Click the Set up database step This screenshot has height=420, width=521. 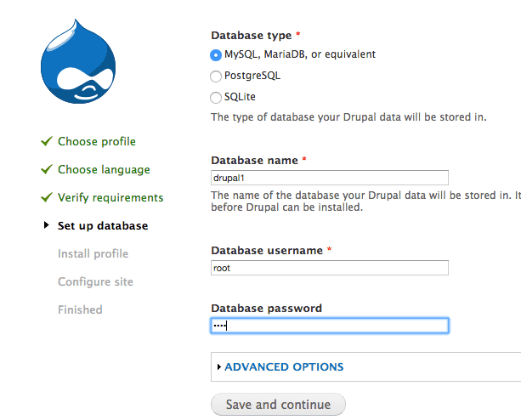pyautogui.click(x=103, y=226)
